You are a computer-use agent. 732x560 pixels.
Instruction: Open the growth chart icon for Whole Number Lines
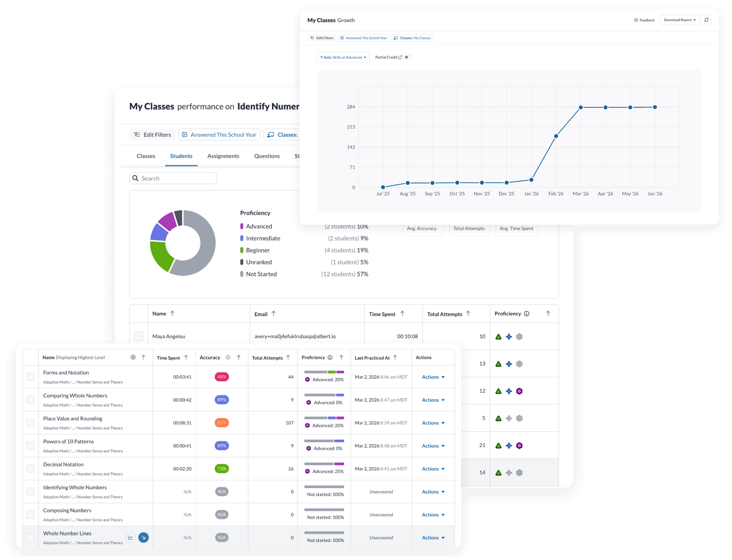pos(130,538)
